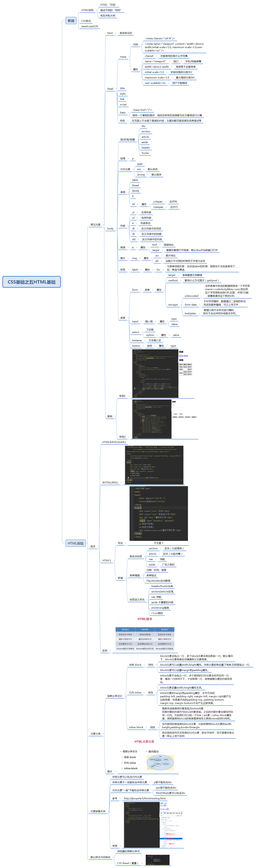Select the meta charset code node
Image resolution: width=256 pixels, height=868 pixels.
pyautogui.click(x=160, y=38)
